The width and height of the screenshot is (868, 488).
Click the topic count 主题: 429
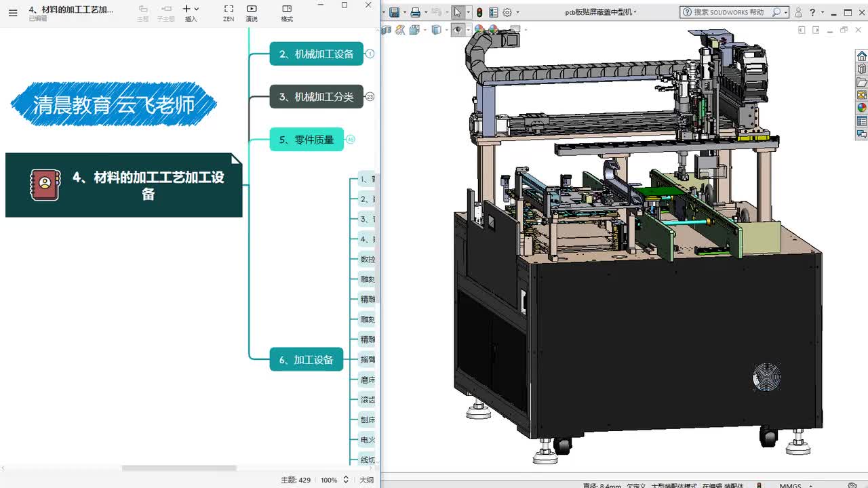click(296, 480)
